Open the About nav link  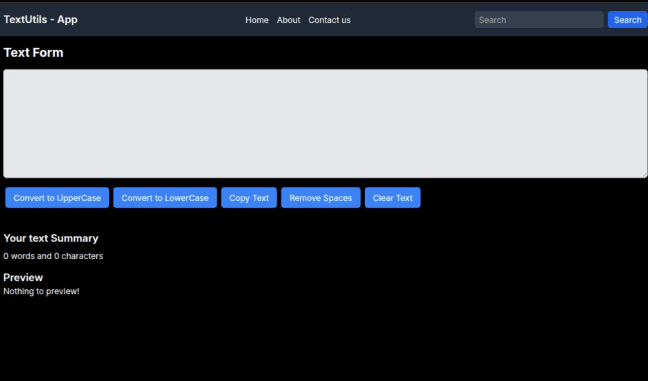288,20
